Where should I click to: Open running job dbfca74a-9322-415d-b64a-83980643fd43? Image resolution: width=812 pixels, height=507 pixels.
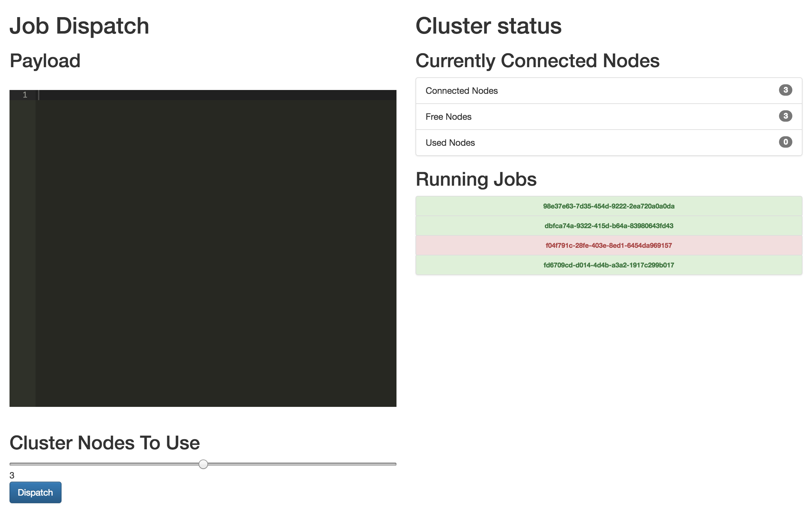click(x=608, y=226)
